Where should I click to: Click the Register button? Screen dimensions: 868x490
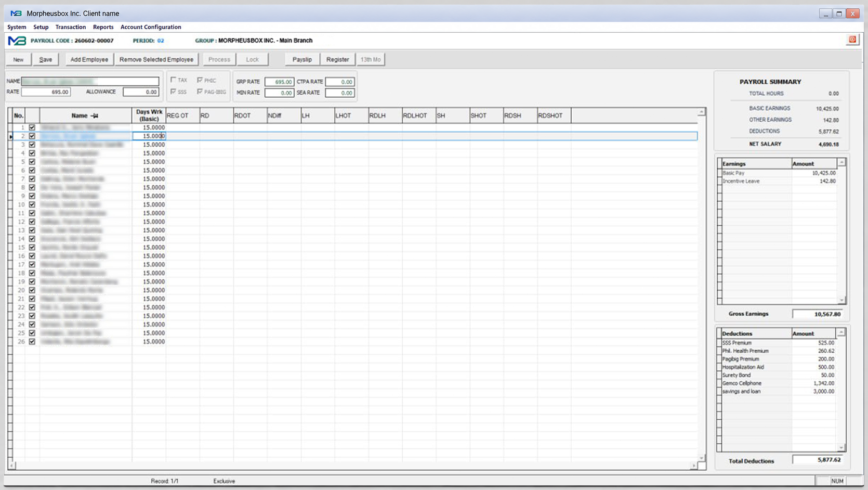337,59
